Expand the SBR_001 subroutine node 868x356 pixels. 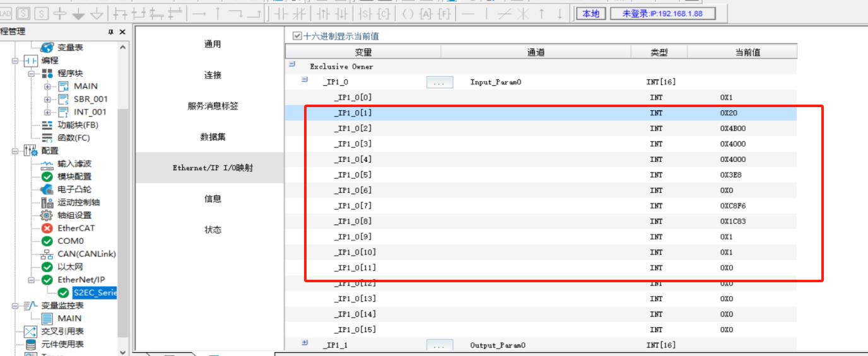pos(48,100)
